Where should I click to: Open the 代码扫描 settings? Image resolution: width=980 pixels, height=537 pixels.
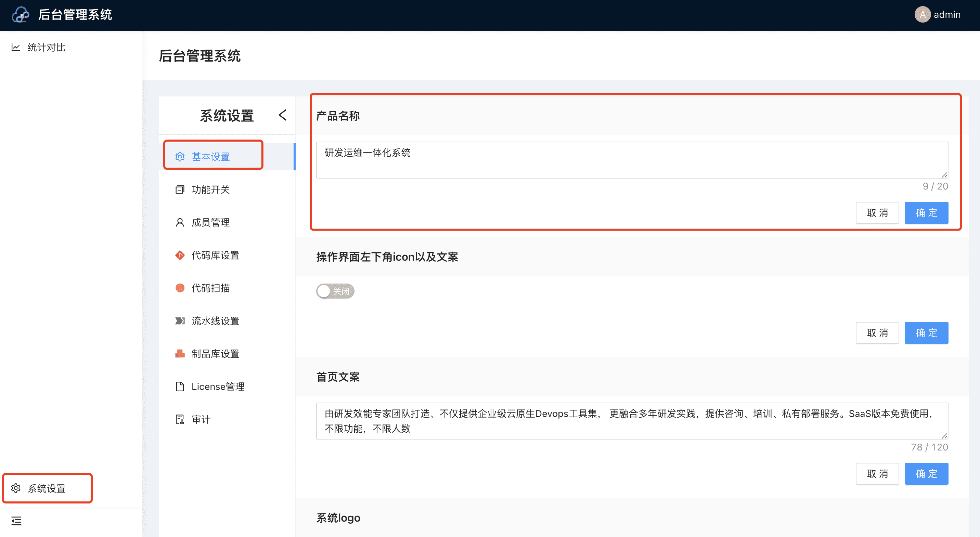coord(210,288)
